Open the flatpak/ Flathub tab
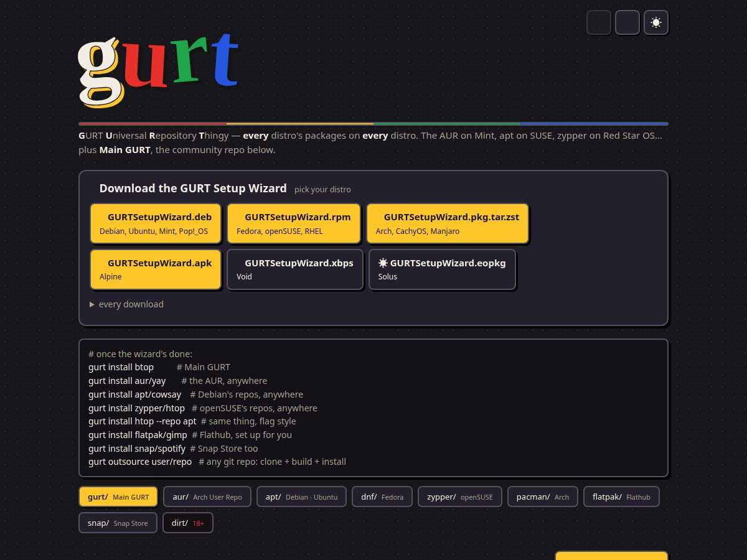The height and width of the screenshot is (560, 747). (621, 497)
